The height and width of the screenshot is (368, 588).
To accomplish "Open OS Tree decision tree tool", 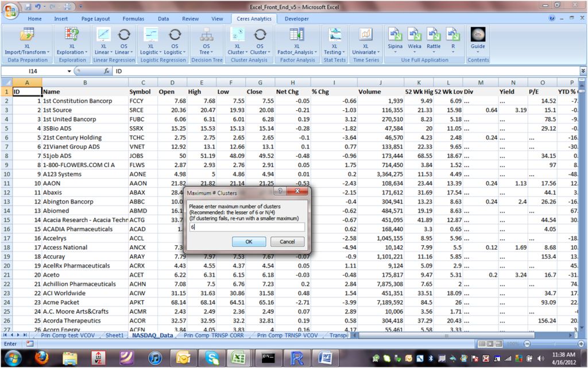I will click(x=206, y=40).
